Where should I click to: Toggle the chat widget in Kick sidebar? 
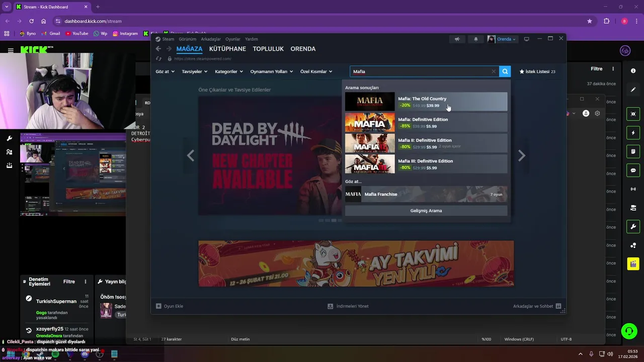click(x=633, y=170)
